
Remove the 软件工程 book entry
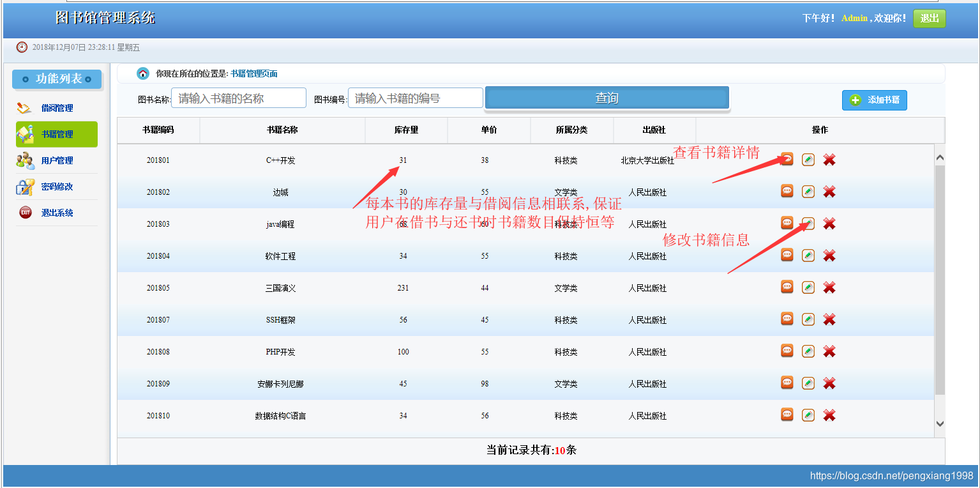829,255
